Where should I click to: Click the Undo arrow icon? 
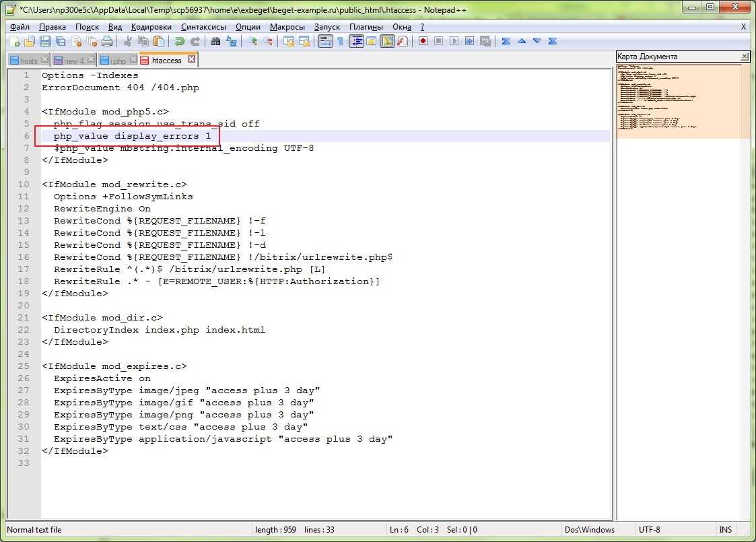(x=180, y=41)
